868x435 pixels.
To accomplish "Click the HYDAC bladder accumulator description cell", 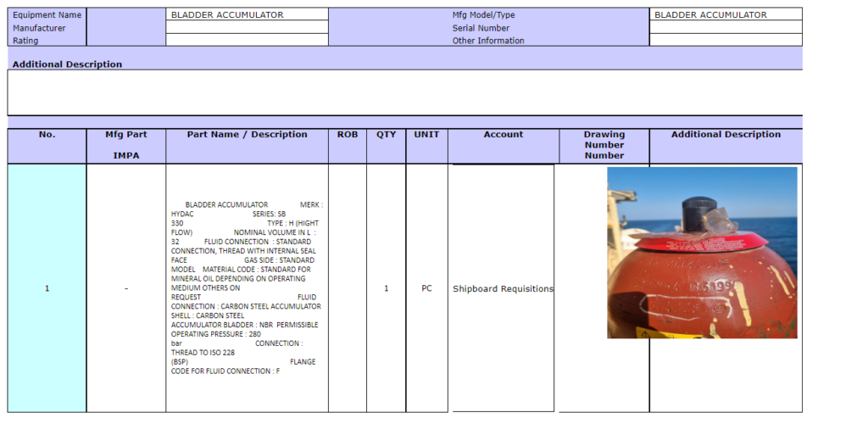I will pos(247,288).
